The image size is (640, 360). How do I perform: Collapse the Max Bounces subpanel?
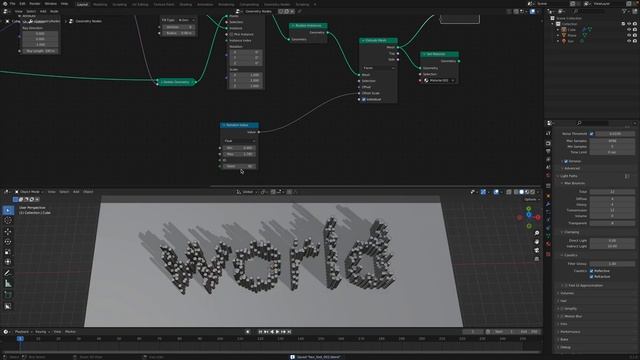click(573, 183)
